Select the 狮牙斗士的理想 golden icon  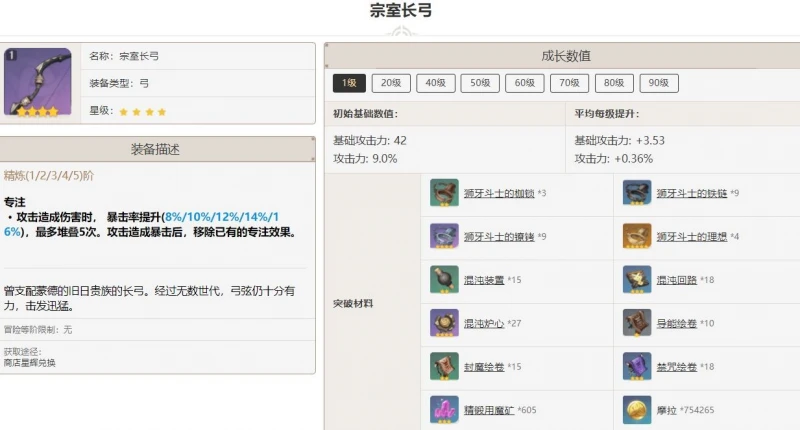pyautogui.click(x=637, y=235)
